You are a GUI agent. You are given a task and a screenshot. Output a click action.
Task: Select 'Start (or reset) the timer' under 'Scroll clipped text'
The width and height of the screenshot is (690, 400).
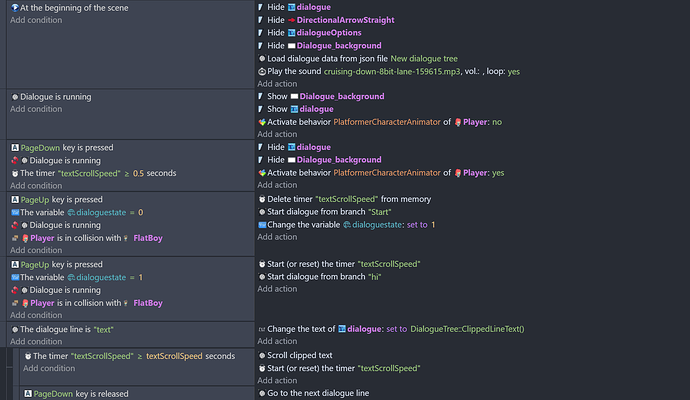339,368
